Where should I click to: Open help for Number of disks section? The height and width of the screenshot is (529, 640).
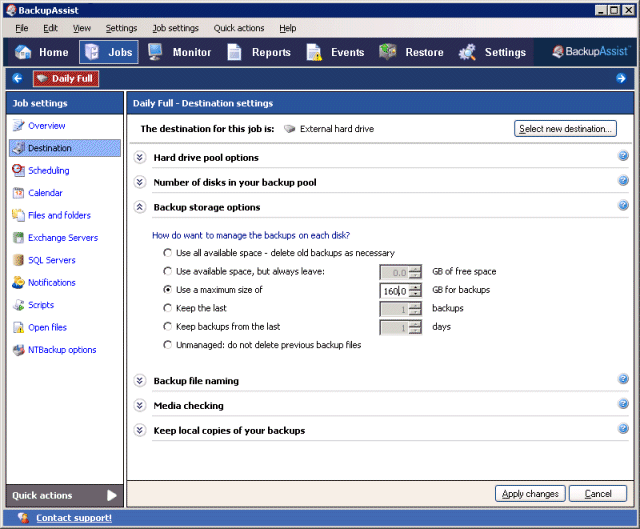tap(623, 180)
